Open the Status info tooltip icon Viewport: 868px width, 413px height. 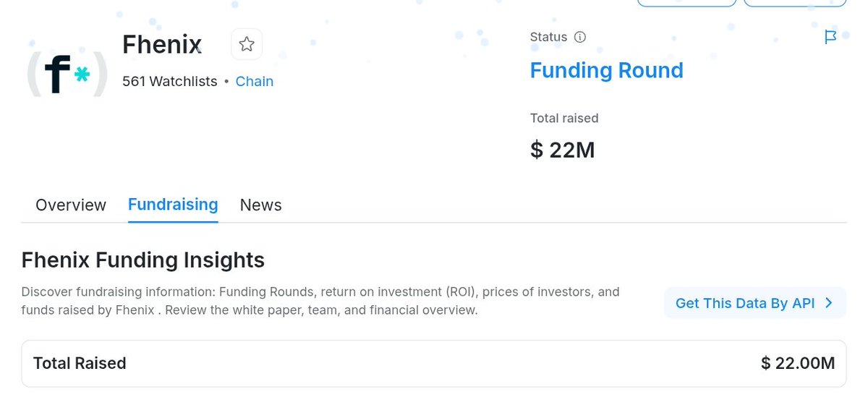(x=580, y=37)
